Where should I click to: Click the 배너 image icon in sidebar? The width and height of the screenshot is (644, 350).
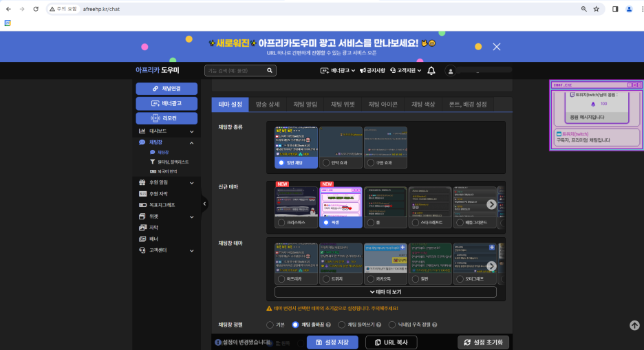(142, 239)
